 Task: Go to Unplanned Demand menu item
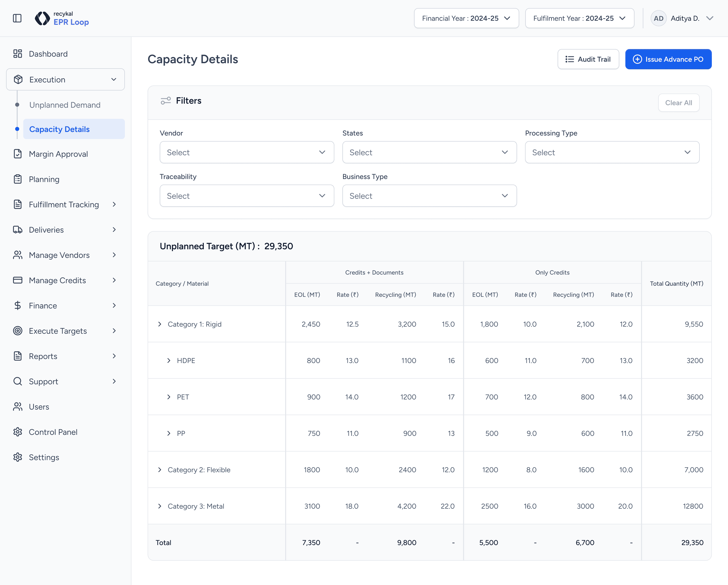pyautogui.click(x=65, y=105)
